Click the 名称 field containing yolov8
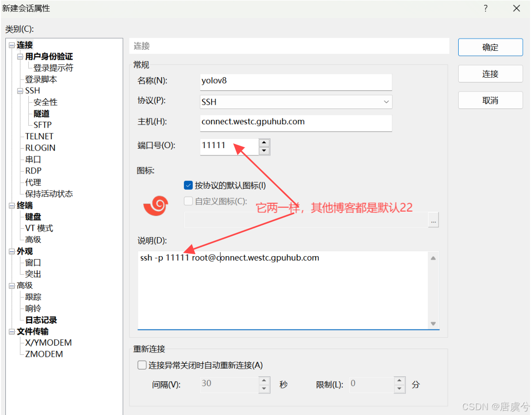532x415 pixels. coord(296,82)
